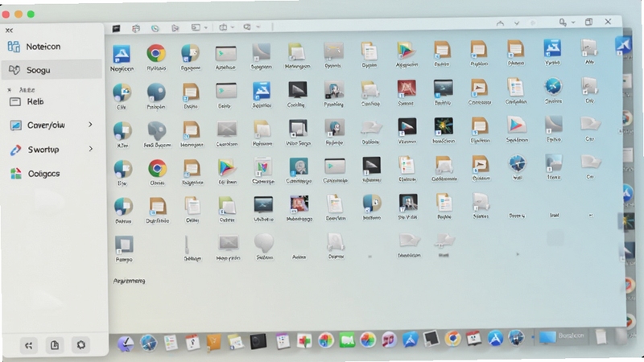Click the red calendar toolbar icon
This screenshot has height=362, width=644.
click(136, 28)
